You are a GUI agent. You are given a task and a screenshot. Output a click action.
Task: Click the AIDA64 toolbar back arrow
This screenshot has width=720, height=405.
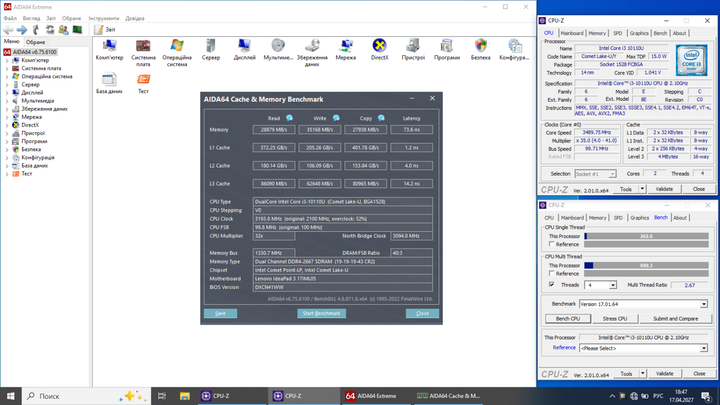[x=8, y=30]
